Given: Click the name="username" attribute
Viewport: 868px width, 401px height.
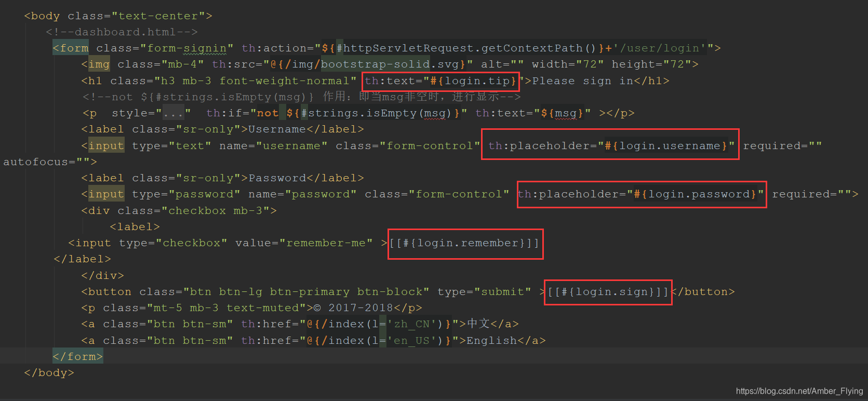Looking at the screenshot, I should (273, 146).
